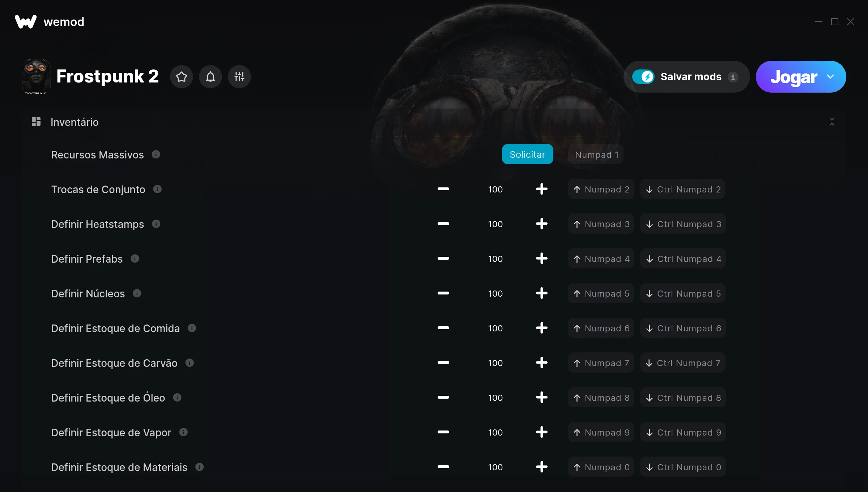This screenshot has width=868, height=492.
Task: Open the mod settings sliders icon
Action: (x=239, y=77)
